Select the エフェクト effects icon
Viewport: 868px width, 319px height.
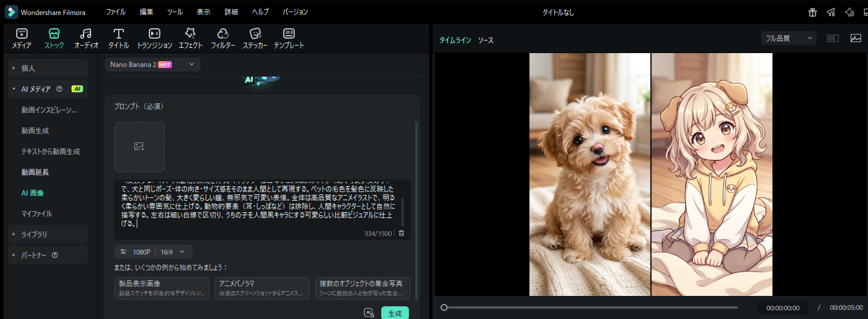pos(190,38)
